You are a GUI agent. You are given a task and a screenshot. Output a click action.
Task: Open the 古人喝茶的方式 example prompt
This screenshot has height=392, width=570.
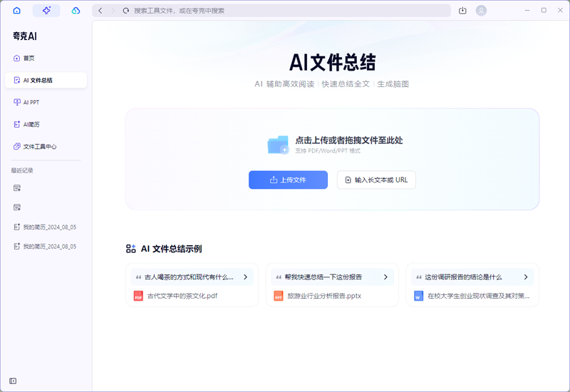(192, 277)
